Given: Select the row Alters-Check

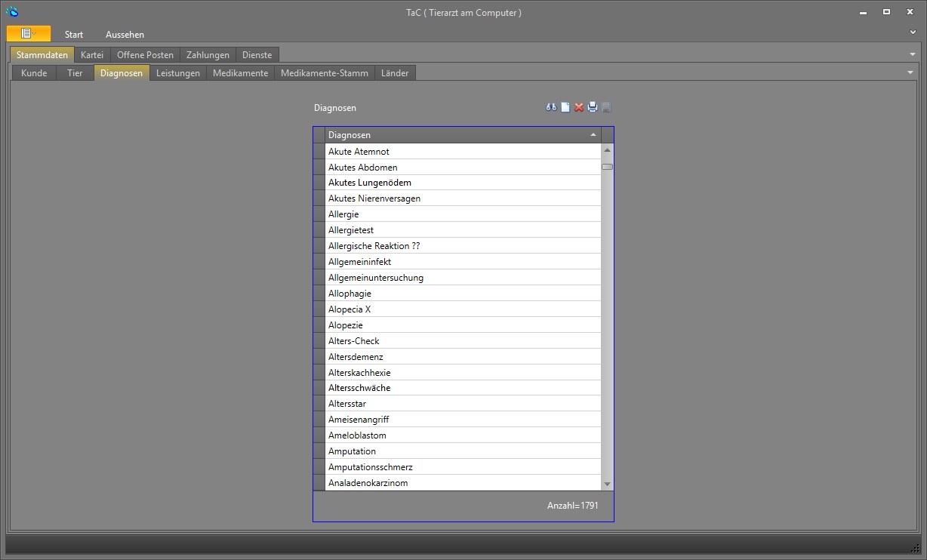Looking at the screenshot, I should pyautogui.click(x=463, y=341).
